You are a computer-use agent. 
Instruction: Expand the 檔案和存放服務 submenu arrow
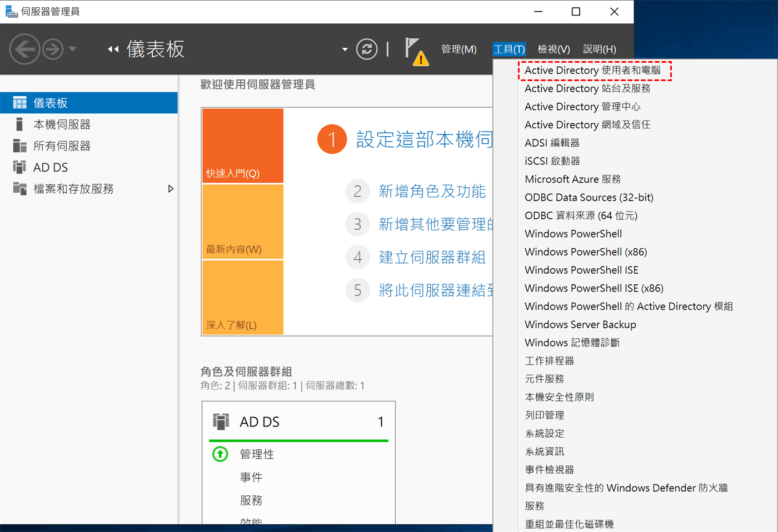coord(171,189)
